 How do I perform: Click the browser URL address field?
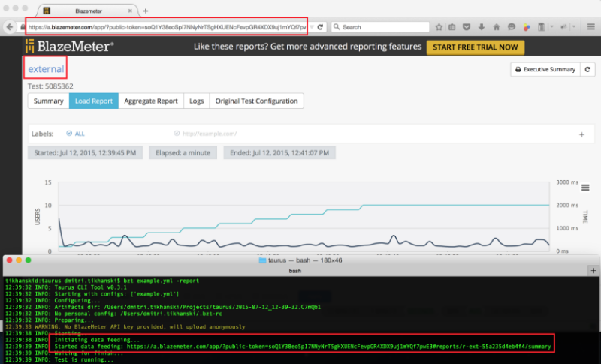pos(166,27)
